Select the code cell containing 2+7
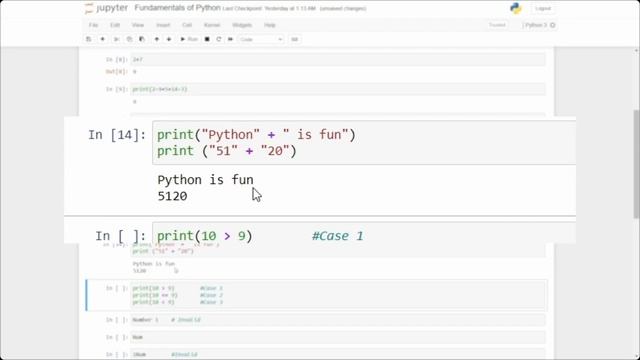This screenshot has width=640, height=360. (x=338, y=60)
